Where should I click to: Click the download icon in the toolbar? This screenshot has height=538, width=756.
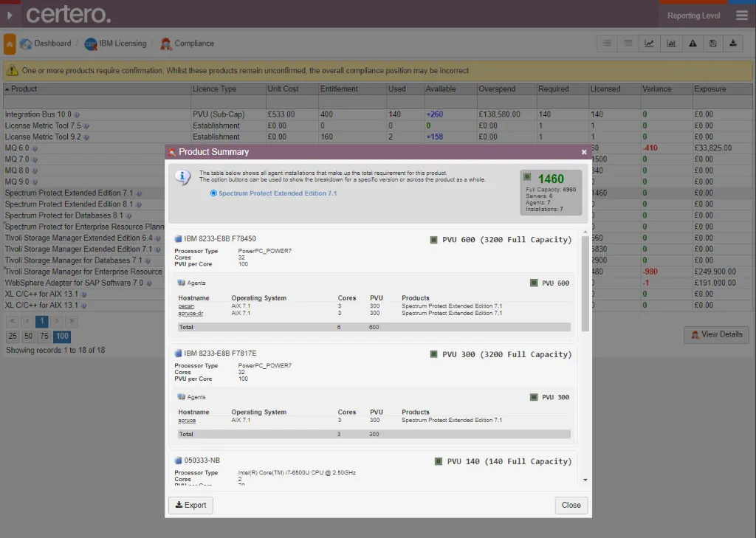733,44
